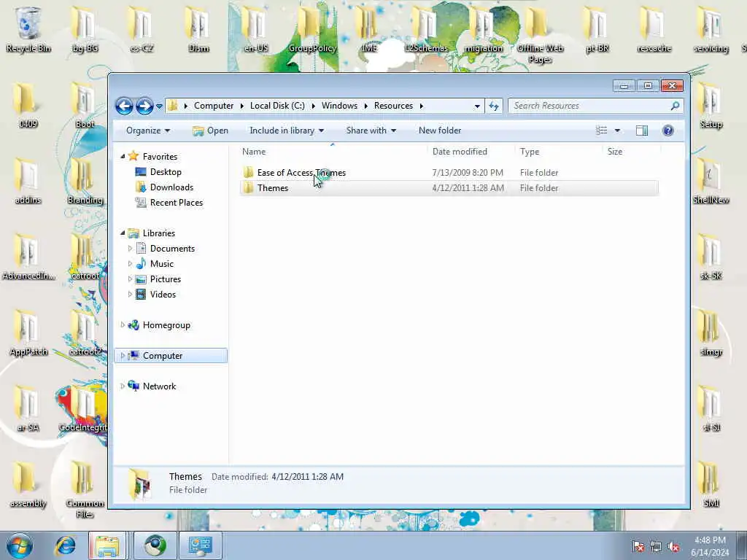
Task: Click Open in the toolbar
Action: [210, 131]
